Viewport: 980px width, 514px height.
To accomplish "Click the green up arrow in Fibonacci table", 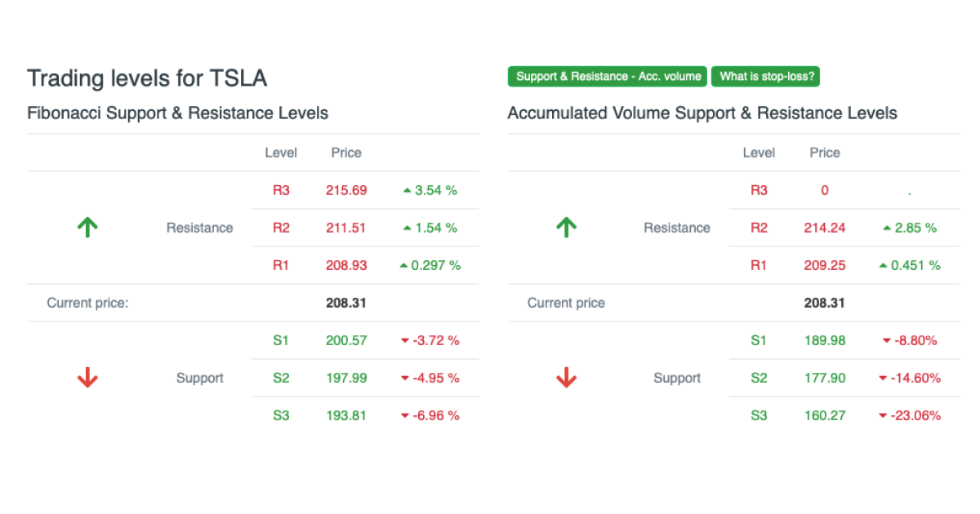I will point(87,228).
